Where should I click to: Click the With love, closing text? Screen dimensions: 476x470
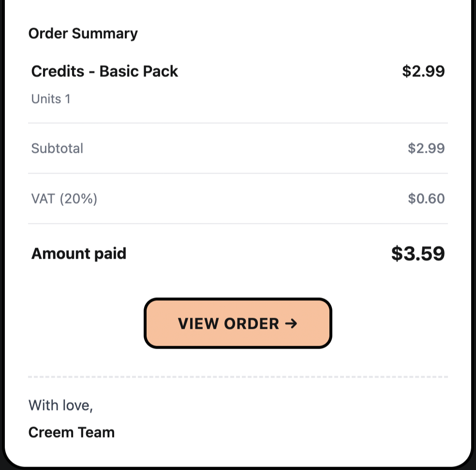point(60,405)
